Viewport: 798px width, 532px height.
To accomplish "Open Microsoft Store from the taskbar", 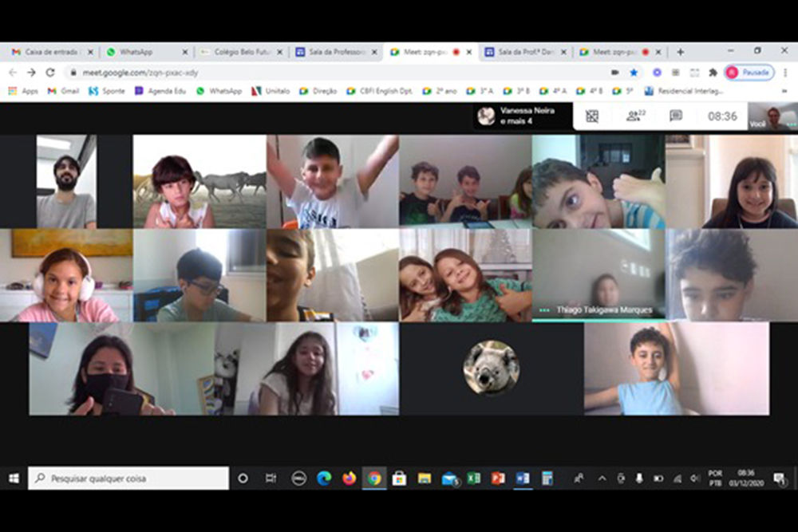I will [x=399, y=478].
